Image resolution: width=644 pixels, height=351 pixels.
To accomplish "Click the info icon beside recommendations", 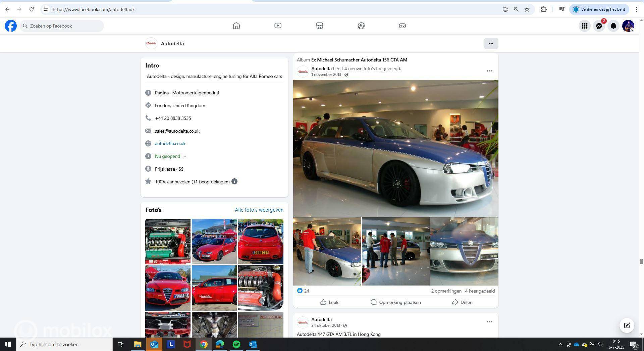I will click(x=234, y=182).
